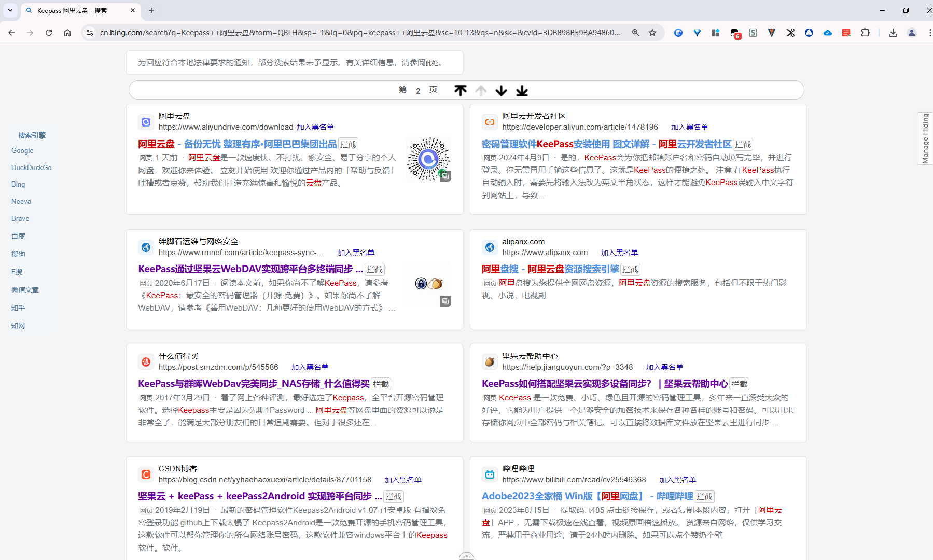Screen dimensions: 933x560
Task: View site information icon beside URL
Action: [x=90, y=33]
